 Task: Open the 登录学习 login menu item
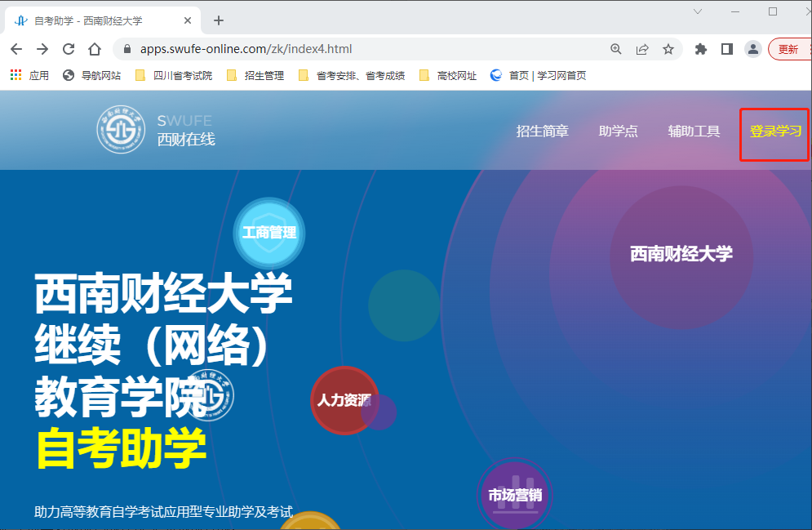775,131
